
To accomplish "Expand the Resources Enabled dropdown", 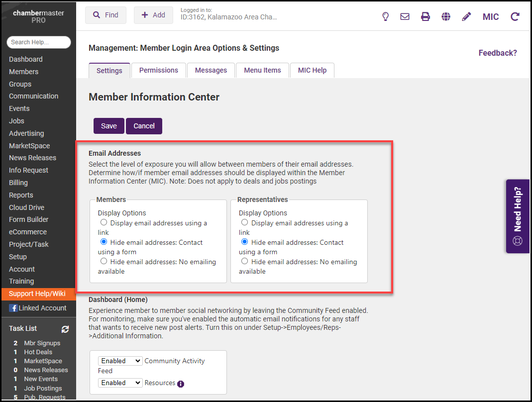I will tap(120, 383).
